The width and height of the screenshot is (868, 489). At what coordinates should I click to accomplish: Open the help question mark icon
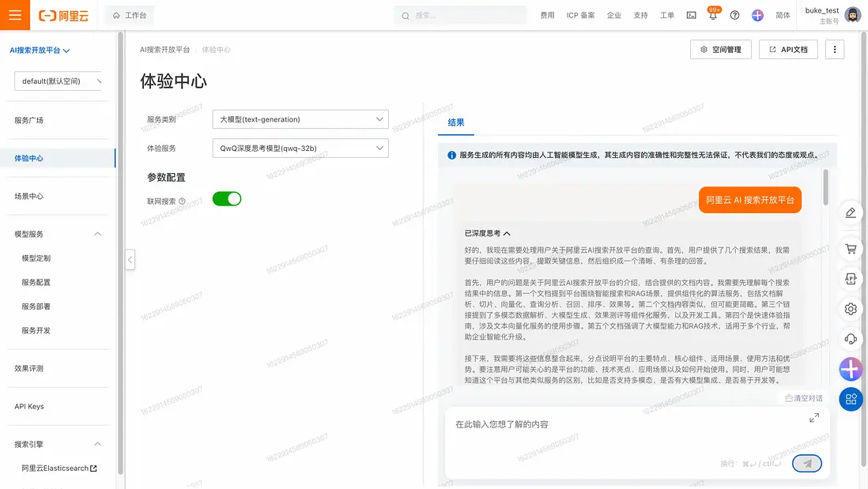pos(734,16)
